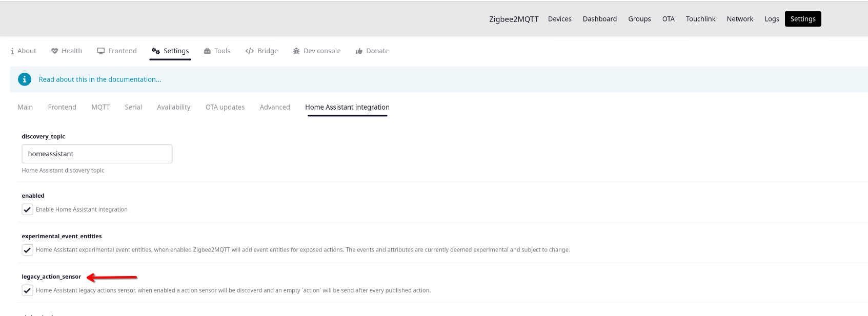Click the blue info circle icon

(x=24, y=79)
